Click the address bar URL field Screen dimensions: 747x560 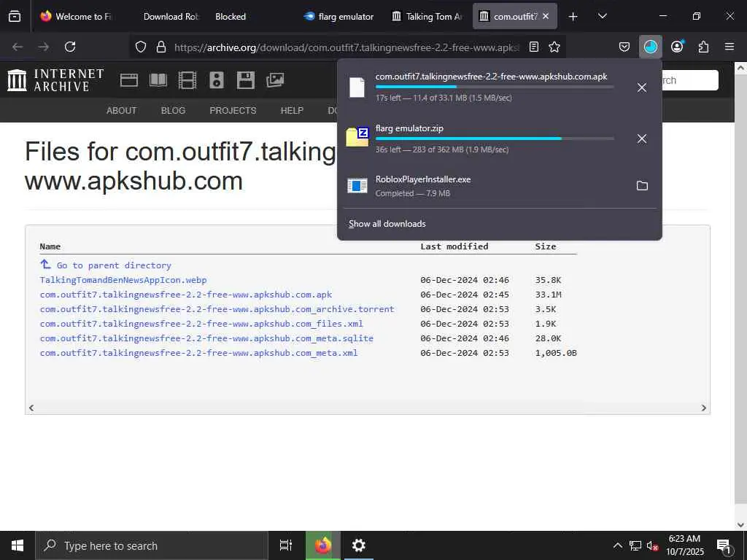[346, 47]
